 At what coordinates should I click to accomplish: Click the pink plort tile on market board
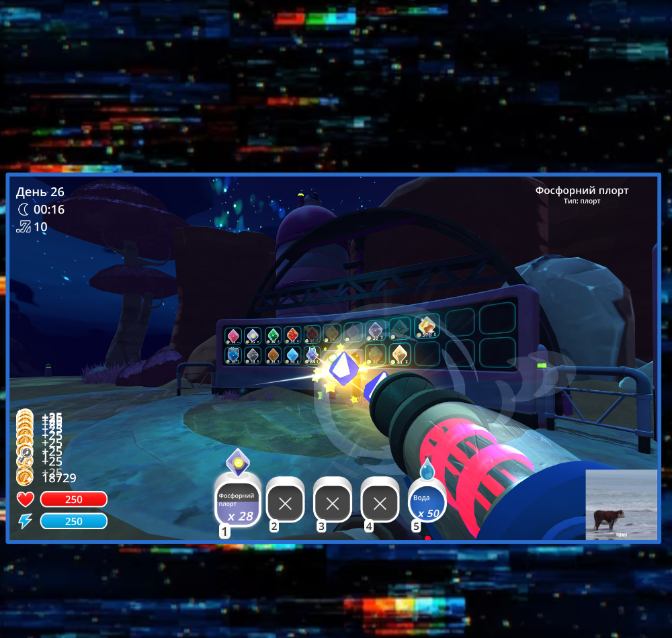(x=233, y=336)
